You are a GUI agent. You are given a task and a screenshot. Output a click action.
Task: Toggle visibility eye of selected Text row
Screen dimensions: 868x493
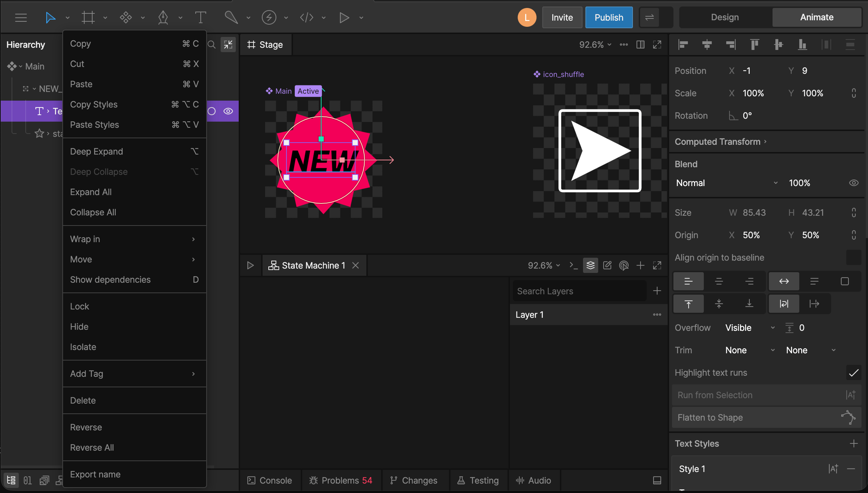click(228, 111)
